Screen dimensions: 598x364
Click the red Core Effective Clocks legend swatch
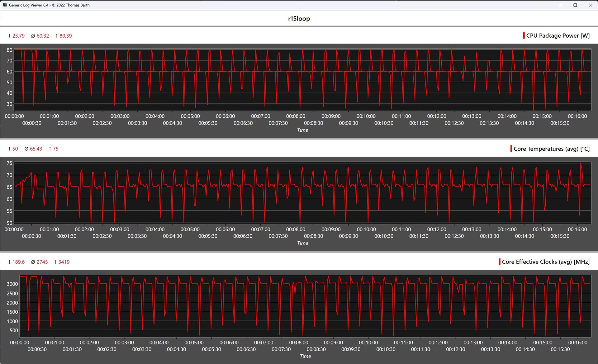[500, 262]
